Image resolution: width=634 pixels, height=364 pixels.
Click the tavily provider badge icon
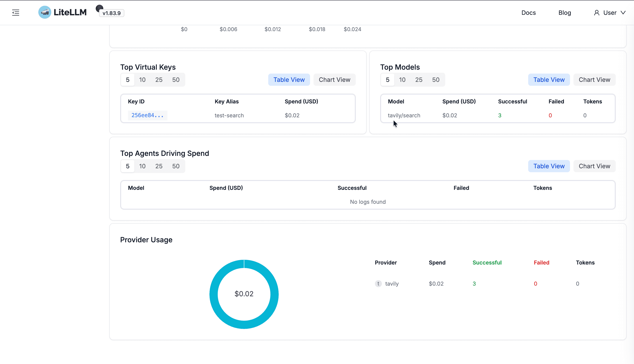click(x=378, y=283)
